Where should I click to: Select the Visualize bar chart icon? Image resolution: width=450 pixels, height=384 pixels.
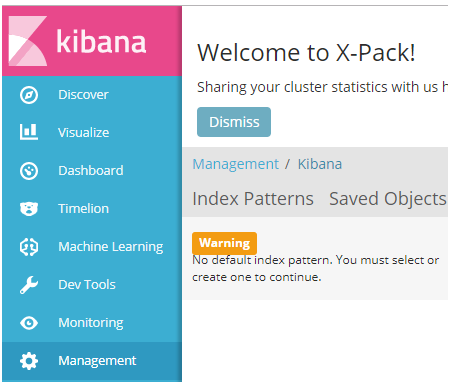(29, 132)
